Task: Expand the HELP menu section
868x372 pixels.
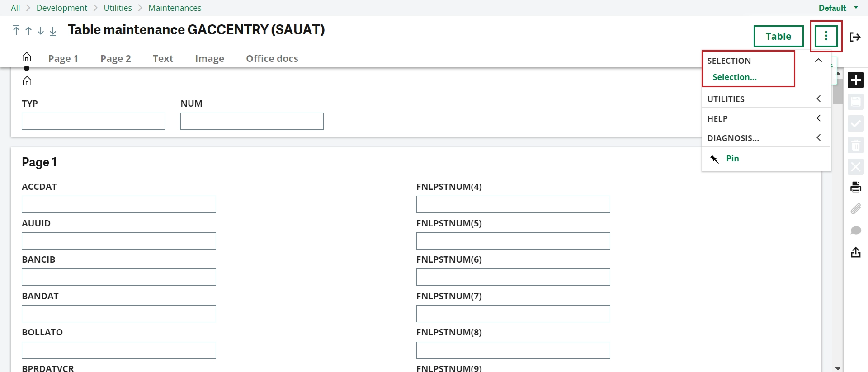Action: [x=766, y=118]
